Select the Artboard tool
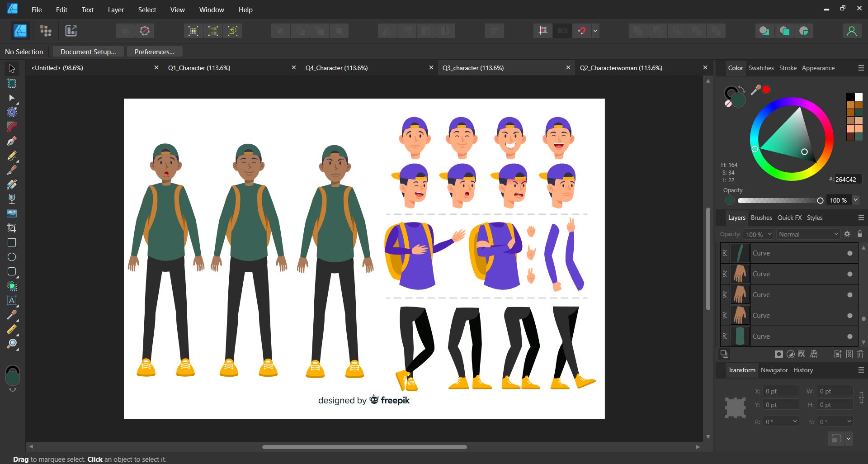The width and height of the screenshot is (868, 464). 12,84
